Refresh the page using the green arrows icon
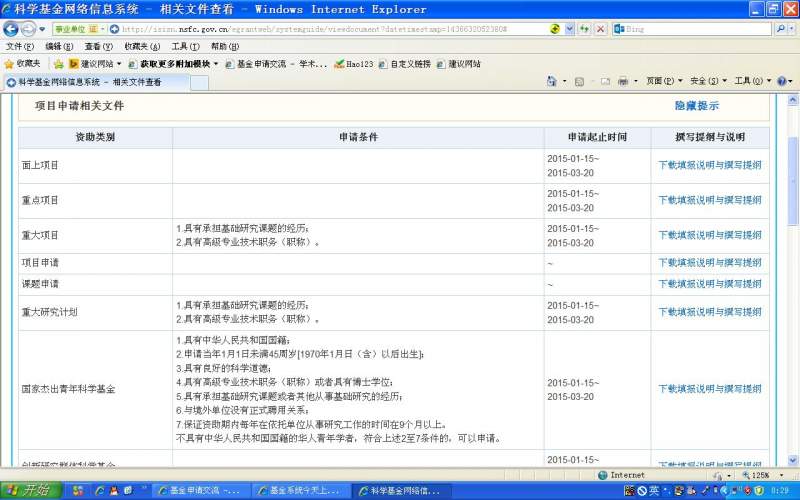This screenshot has width=800, height=500. click(x=585, y=29)
